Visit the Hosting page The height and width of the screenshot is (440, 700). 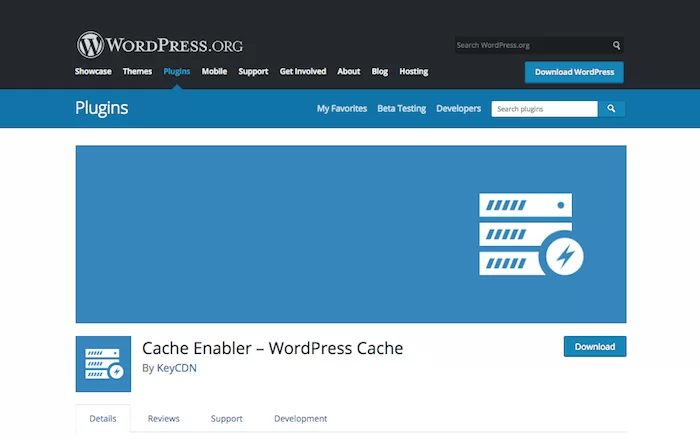click(413, 72)
